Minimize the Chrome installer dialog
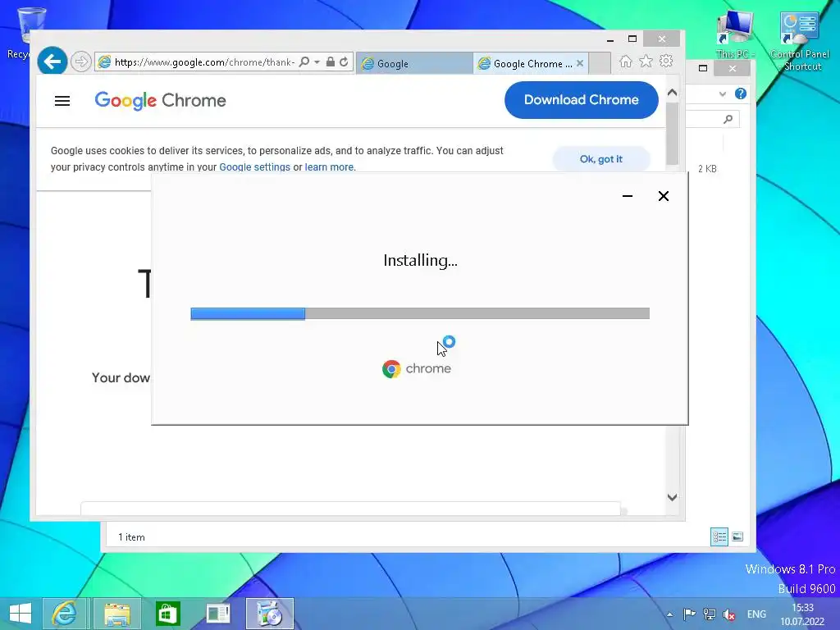The width and height of the screenshot is (840, 630). [x=628, y=196]
